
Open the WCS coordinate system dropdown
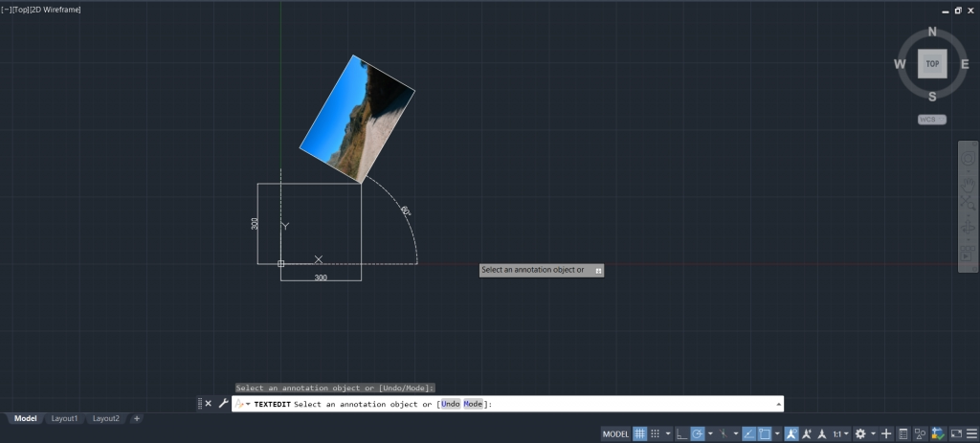coord(932,120)
